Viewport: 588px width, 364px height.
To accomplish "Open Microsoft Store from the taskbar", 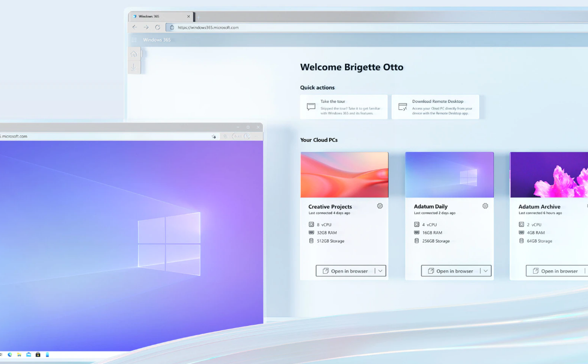I will [x=38, y=354].
